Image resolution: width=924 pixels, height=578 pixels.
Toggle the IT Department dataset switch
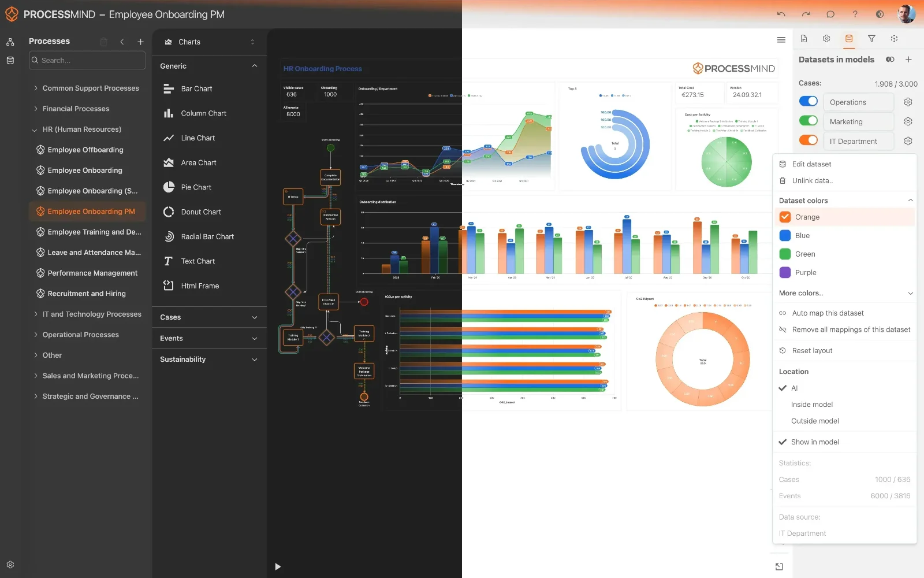coord(808,140)
